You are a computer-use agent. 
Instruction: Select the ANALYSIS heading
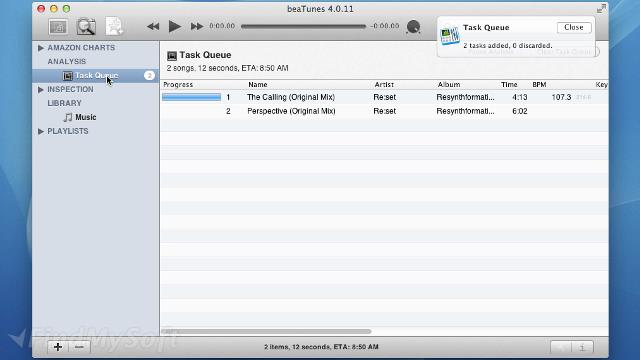pyautogui.click(x=67, y=62)
